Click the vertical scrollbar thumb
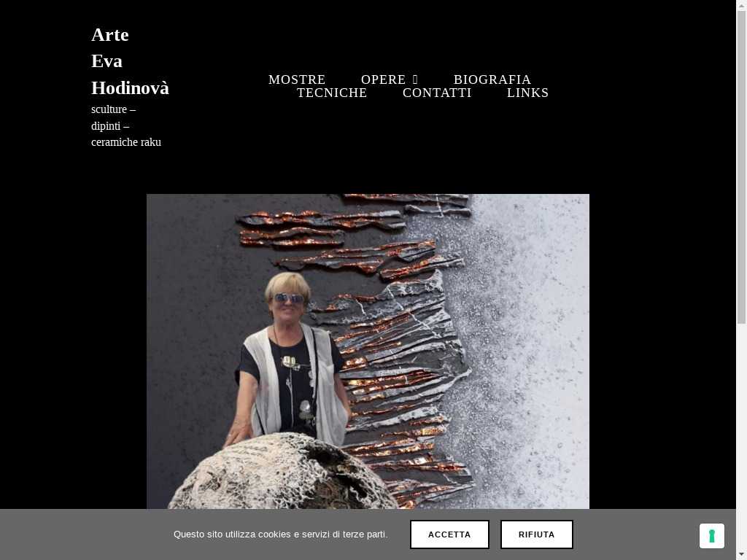 click(741, 167)
